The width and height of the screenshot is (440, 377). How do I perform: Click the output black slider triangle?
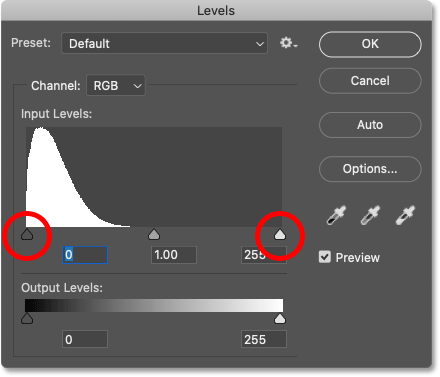[x=27, y=318]
